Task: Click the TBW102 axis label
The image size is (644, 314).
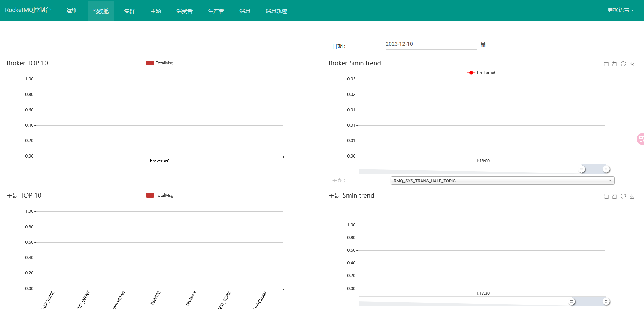Action: [155, 298]
